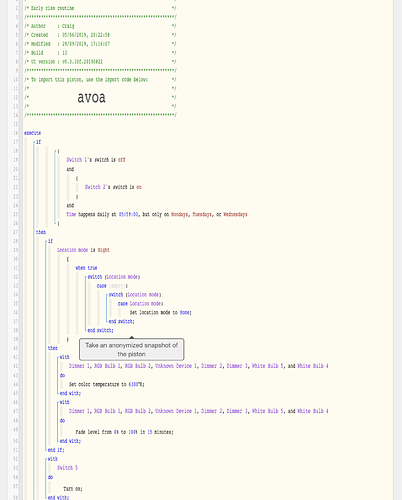Viewport: 402px width, 500px height.
Task: Click the 'avoa' import code
Action: (x=91, y=97)
